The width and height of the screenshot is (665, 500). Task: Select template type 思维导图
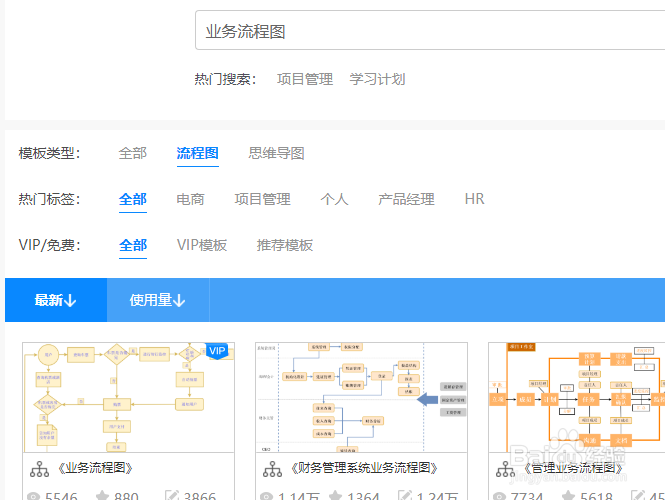(x=277, y=153)
